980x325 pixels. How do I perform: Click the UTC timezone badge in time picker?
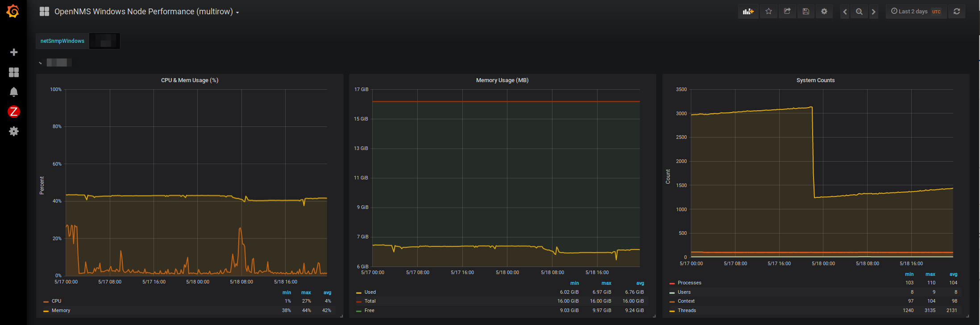pyautogui.click(x=936, y=12)
